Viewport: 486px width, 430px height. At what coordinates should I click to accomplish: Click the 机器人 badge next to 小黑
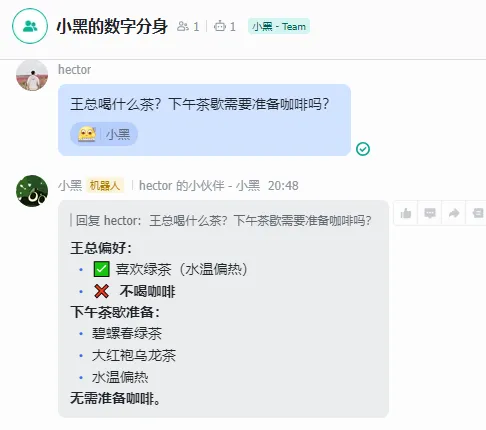pyautogui.click(x=105, y=185)
